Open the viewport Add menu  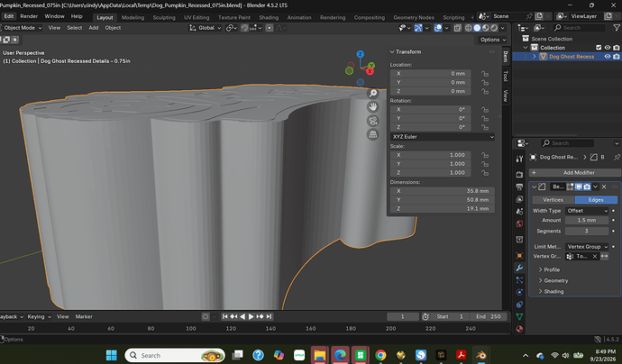(x=93, y=28)
